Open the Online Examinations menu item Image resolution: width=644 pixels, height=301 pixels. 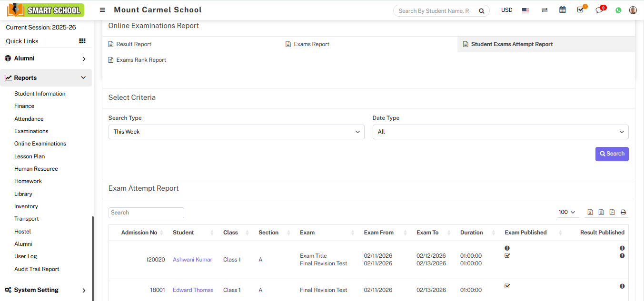point(40,143)
